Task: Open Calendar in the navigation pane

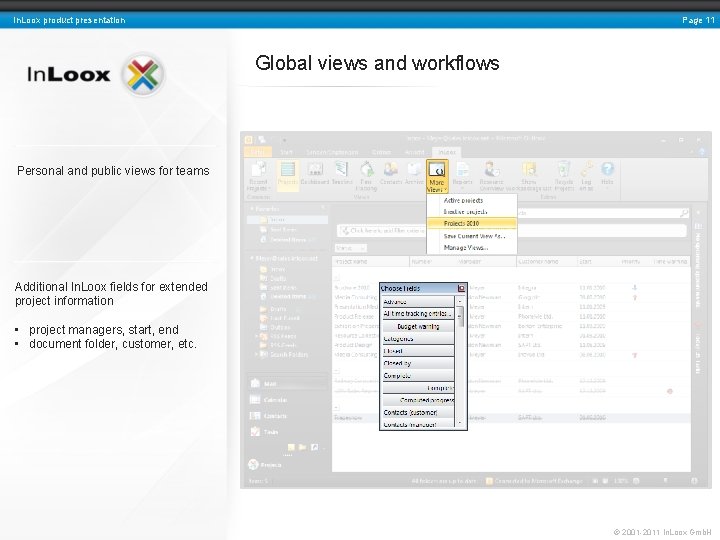Action: click(288, 399)
